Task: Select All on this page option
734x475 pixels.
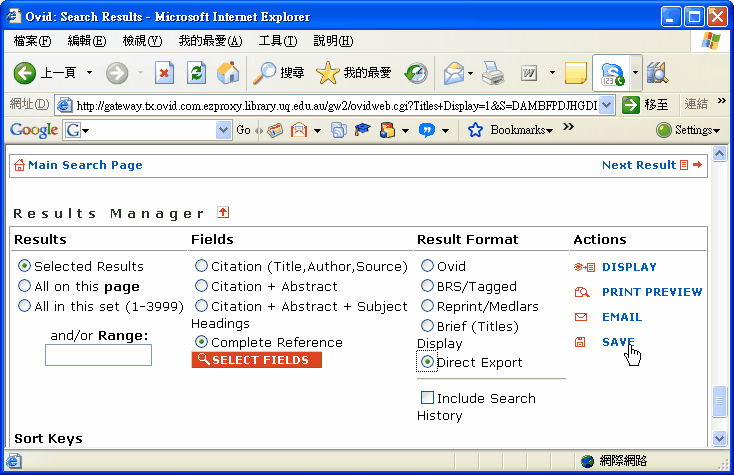Action: point(24,285)
